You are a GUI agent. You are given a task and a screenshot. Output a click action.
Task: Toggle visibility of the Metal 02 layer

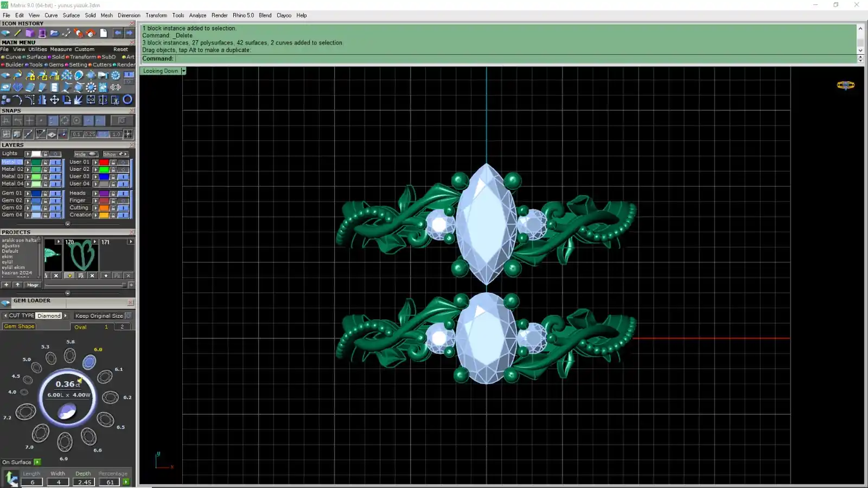(55, 169)
